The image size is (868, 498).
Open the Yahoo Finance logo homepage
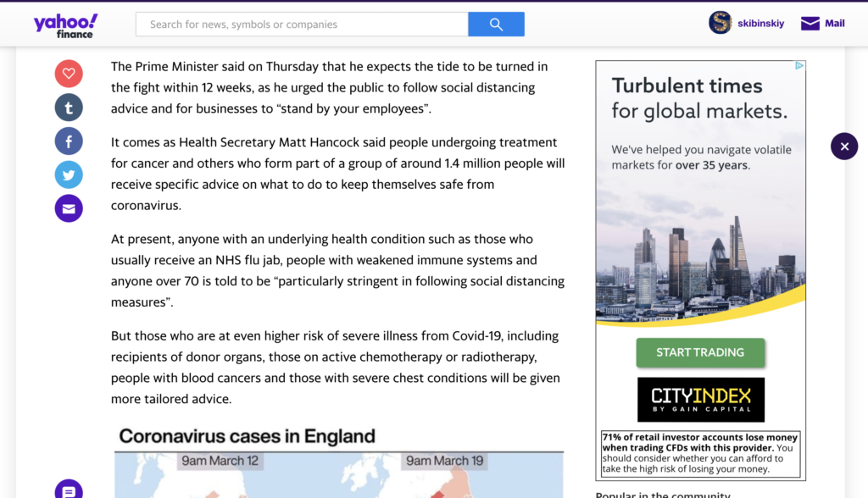66,25
